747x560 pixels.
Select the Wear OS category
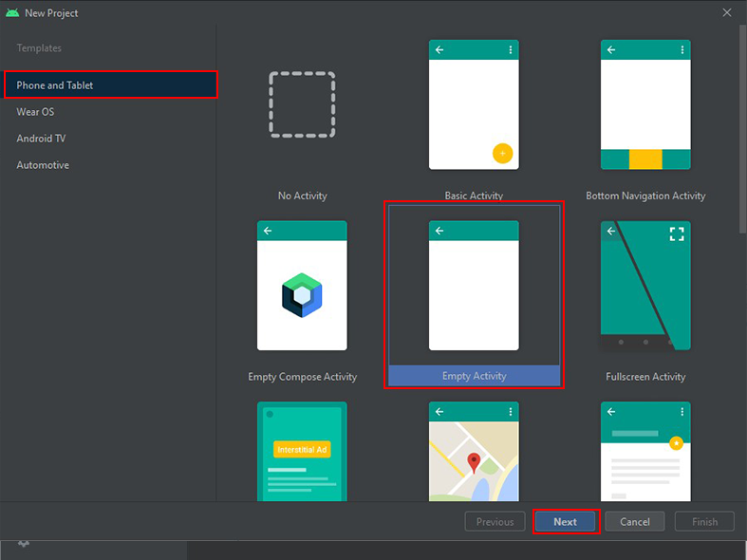[x=35, y=112]
